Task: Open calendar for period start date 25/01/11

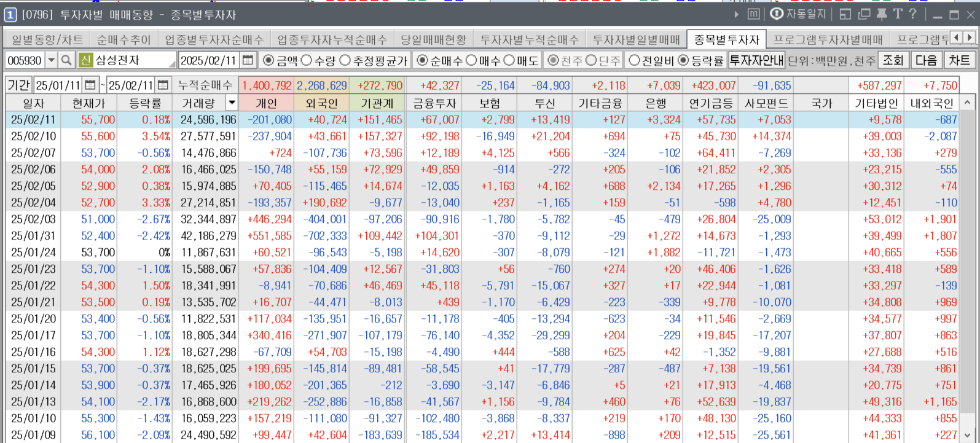Action: pyautogui.click(x=90, y=85)
